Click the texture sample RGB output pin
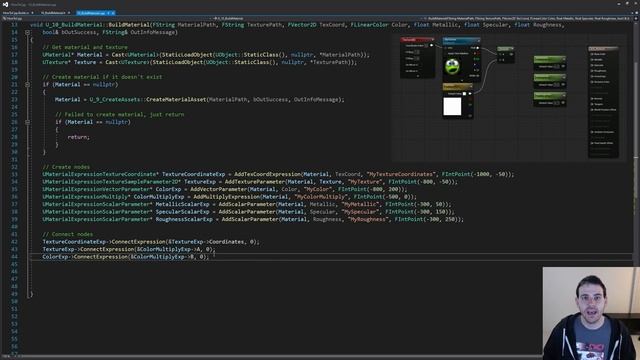 (x=478, y=48)
